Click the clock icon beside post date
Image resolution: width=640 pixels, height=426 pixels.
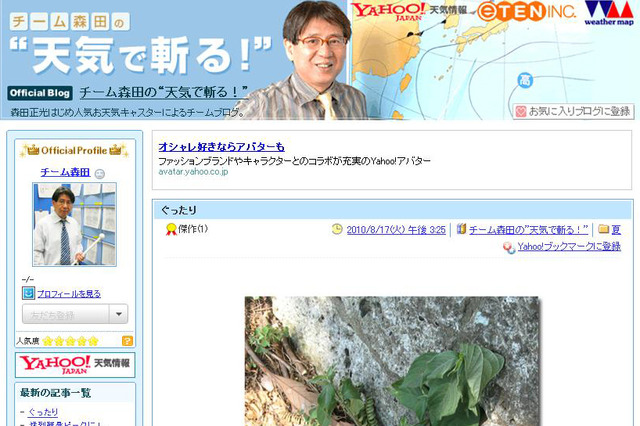pos(337,229)
